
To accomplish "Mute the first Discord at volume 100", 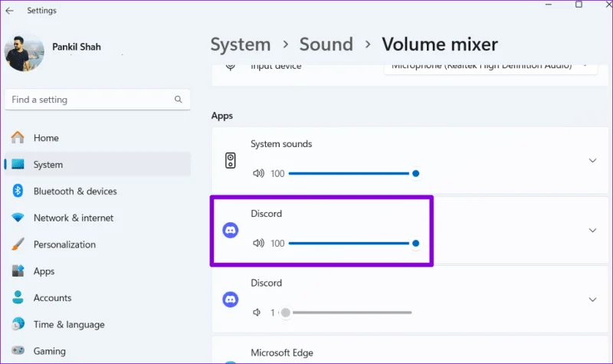I will pyautogui.click(x=258, y=243).
